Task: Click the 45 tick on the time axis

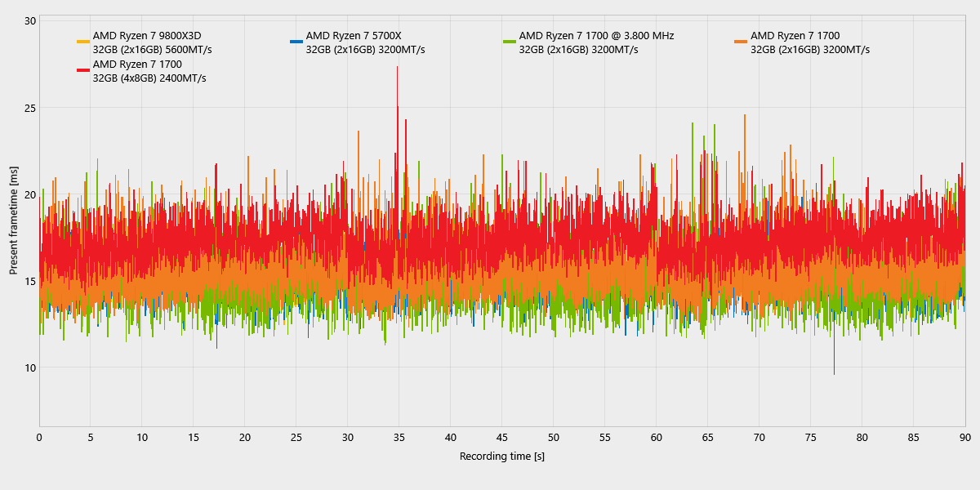Action: [x=502, y=437]
